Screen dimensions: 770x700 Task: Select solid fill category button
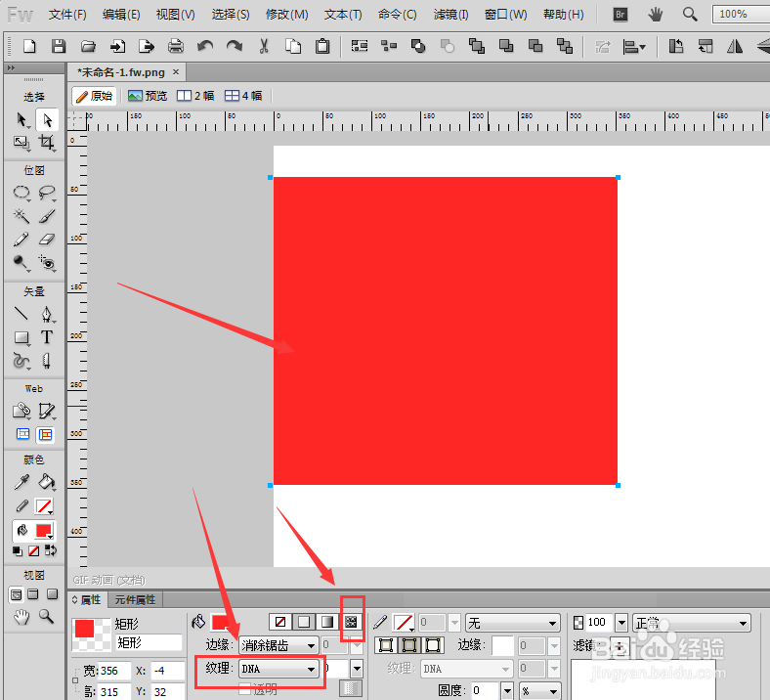304,623
